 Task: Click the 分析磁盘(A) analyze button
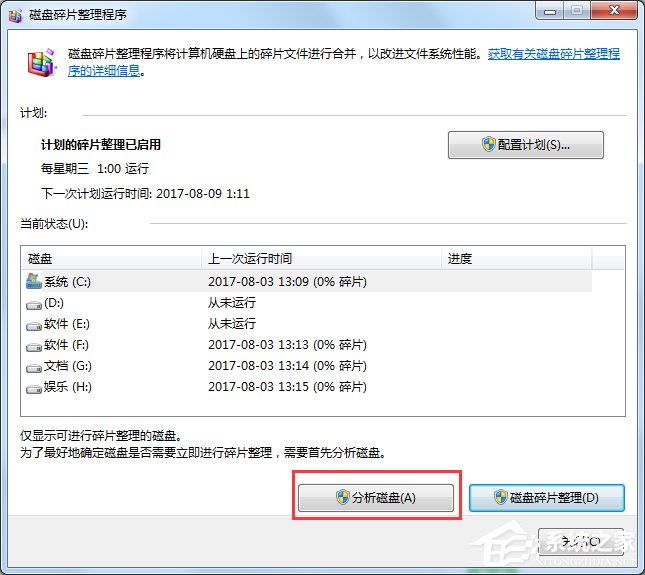click(x=376, y=498)
